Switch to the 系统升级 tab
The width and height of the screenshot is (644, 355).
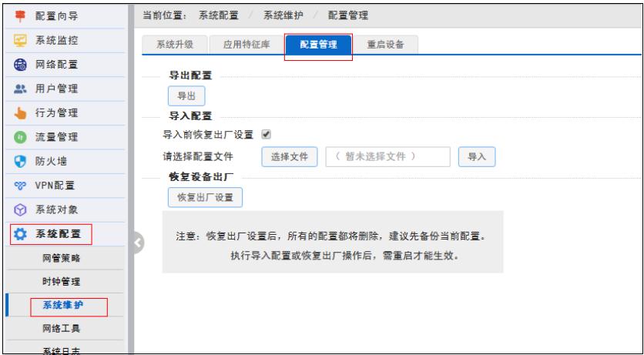click(x=175, y=45)
